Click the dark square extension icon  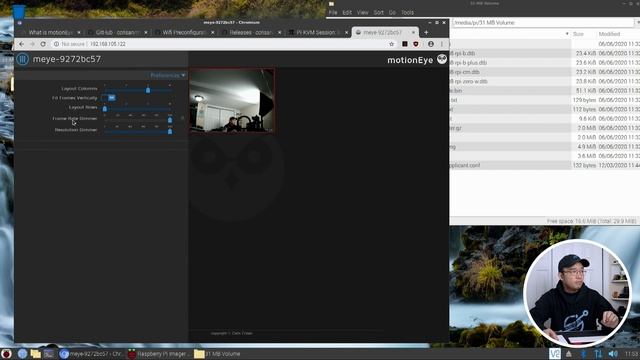pos(404,44)
